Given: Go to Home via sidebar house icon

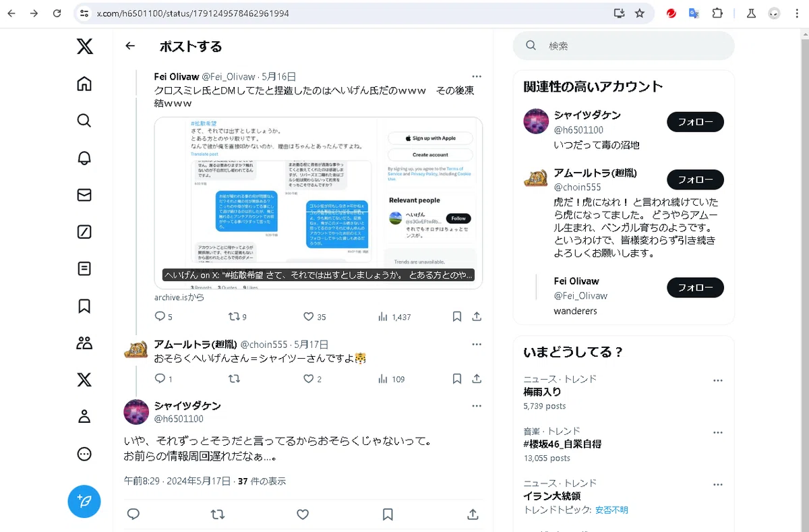Looking at the screenshot, I should click(84, 84).
